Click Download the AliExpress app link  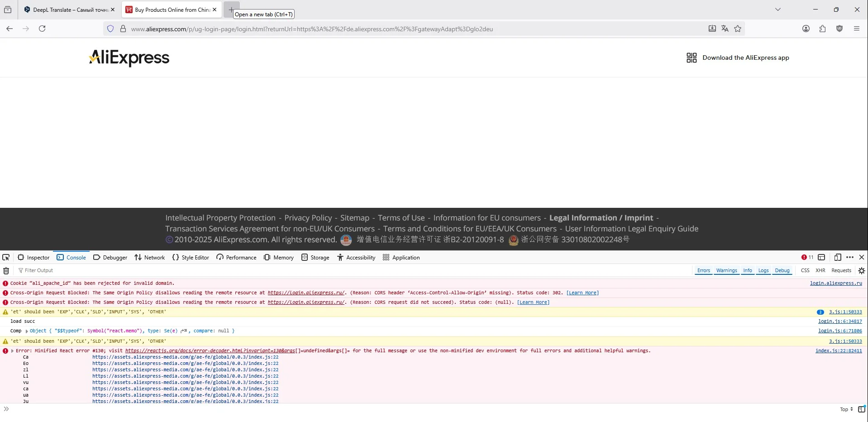coord(746,58)
